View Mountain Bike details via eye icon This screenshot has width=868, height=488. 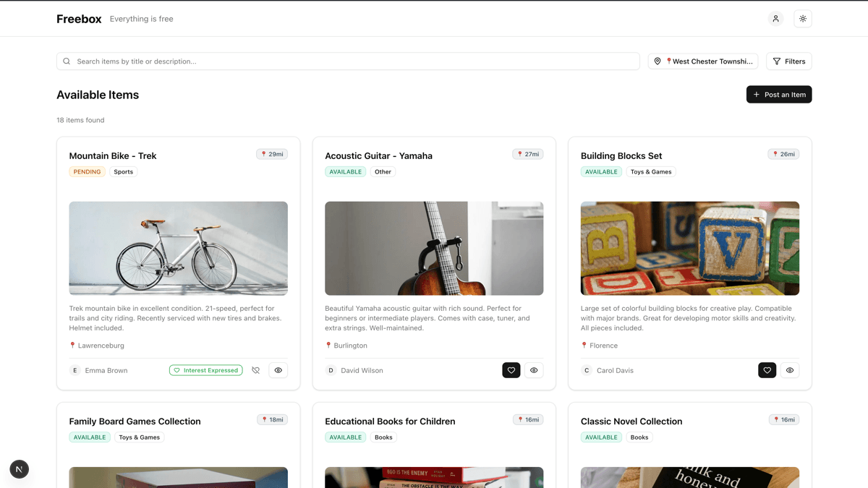[x=278, y=370]
